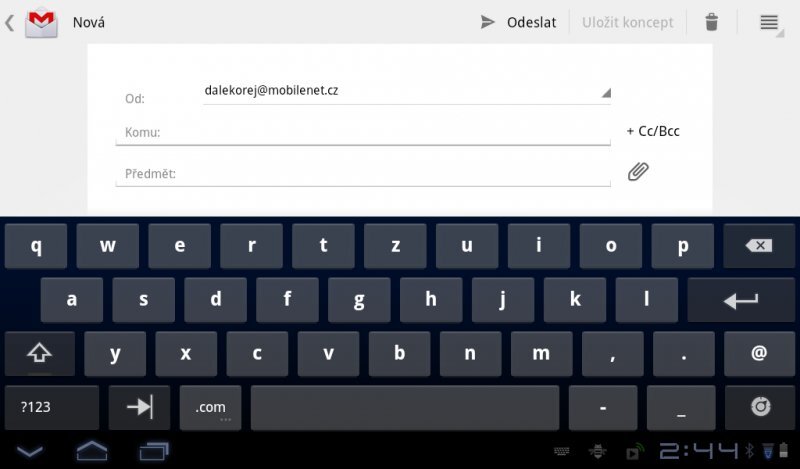800x469 pixels.
Task: Tap the Bluetooth status icon
Action: 749,451
